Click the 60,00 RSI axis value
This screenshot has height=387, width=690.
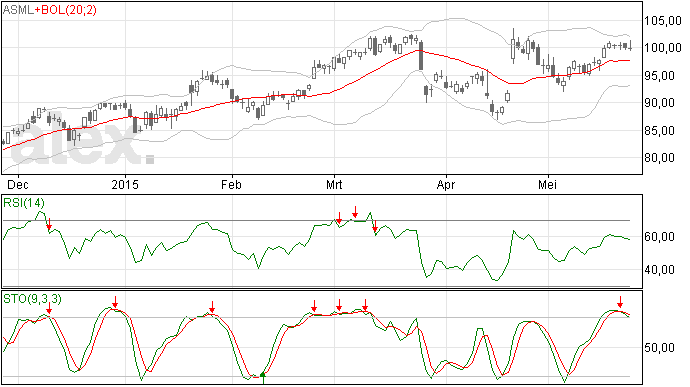(x=659, y=237)
